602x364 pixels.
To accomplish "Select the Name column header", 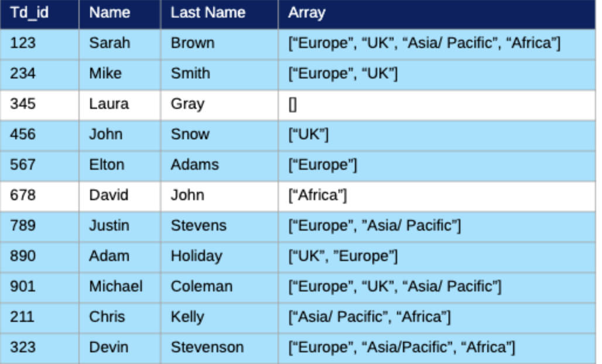I will [x=110, y=13].
